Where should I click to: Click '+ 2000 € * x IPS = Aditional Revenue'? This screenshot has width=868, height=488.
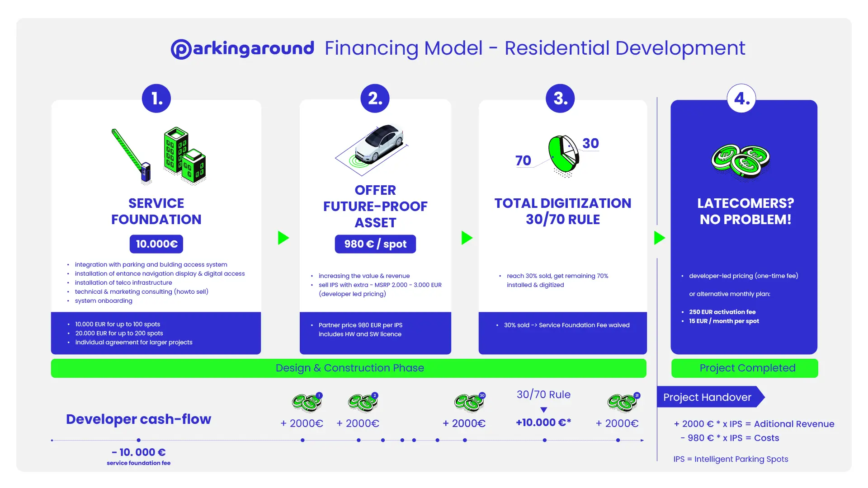pos(754,424)
